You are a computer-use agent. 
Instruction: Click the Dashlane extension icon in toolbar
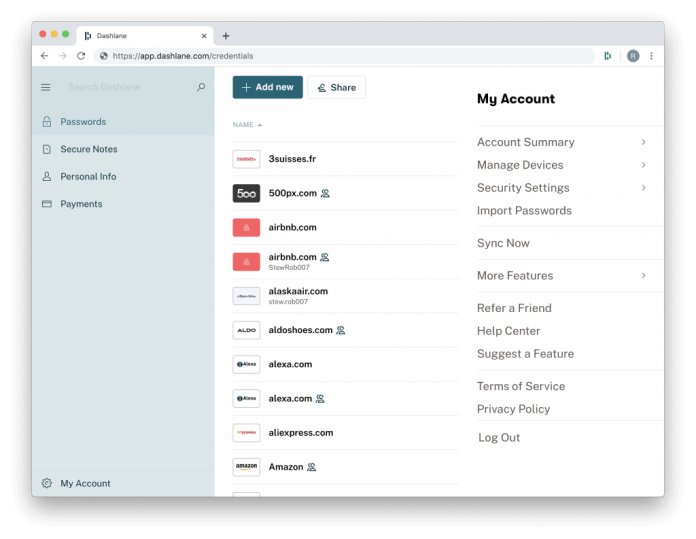click(x=607, y=56)
